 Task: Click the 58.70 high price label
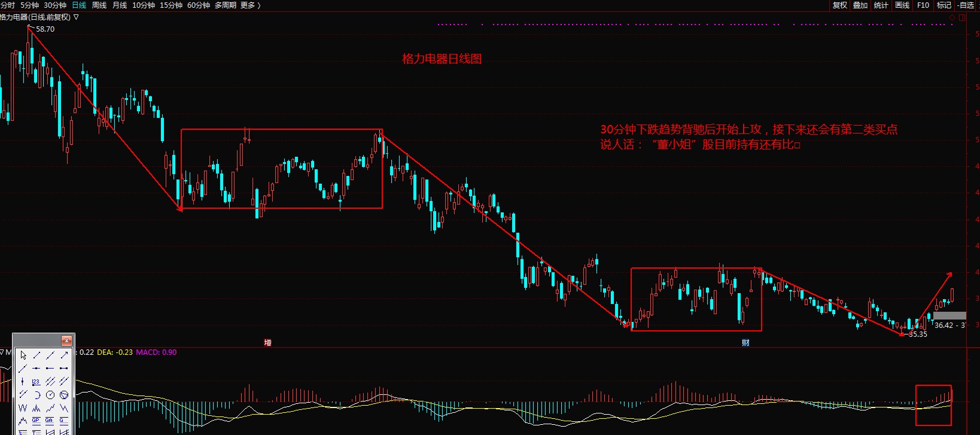click(x=45, y=29)
